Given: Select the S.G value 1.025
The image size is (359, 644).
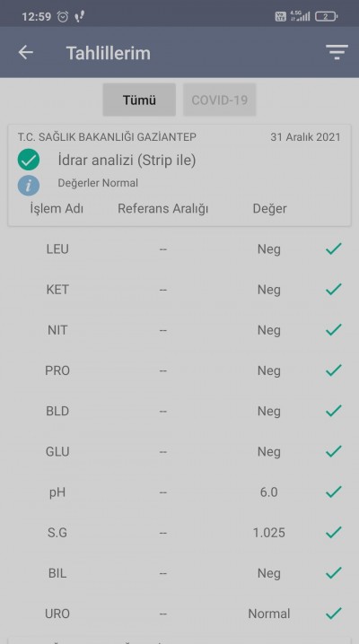Looking at the screenshot, I should (269, 533).
